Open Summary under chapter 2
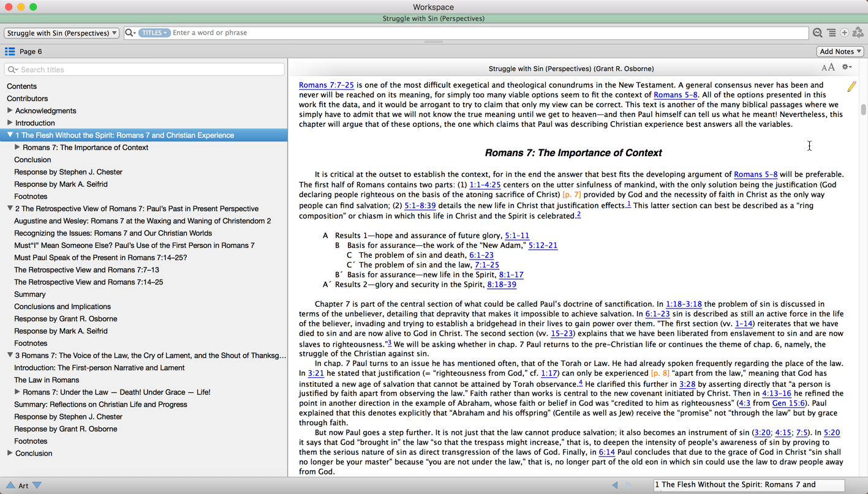Screen dimensions: 868x494 click(29, 294)
